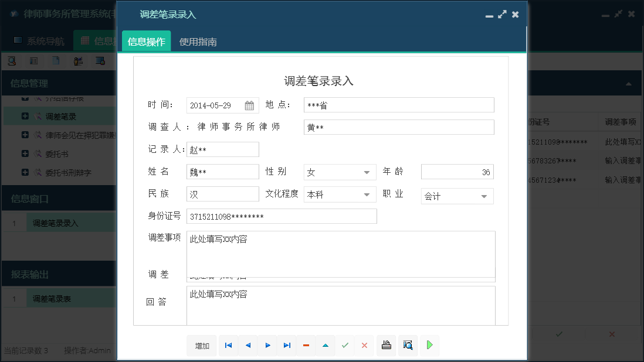Run query with green play arrow icon

pyautogui.click(x=429, y=346)
